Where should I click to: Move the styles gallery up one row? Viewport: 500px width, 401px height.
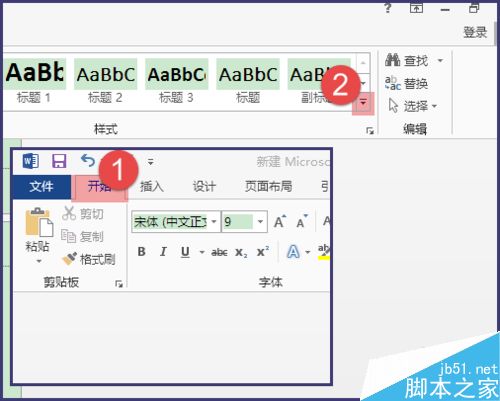click(x=363, y=63)
